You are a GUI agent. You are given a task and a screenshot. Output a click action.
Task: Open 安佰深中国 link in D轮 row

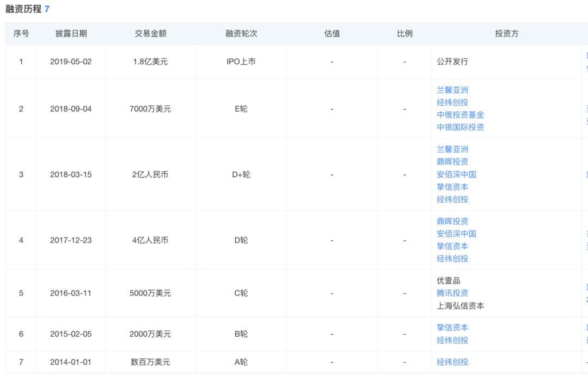pyautogui.click(x=456, y=234)
